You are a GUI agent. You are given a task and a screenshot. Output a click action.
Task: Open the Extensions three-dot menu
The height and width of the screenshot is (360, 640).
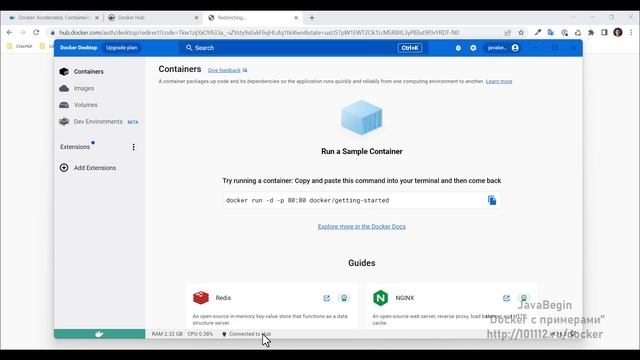point(133,147)
